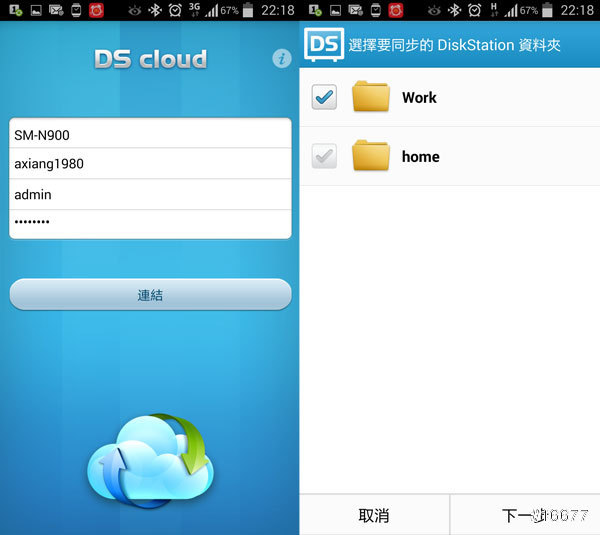Uncheck the Work folder checkbox
Image resolution: width=600 pixels, height=535 pixels.
[324, 97]
